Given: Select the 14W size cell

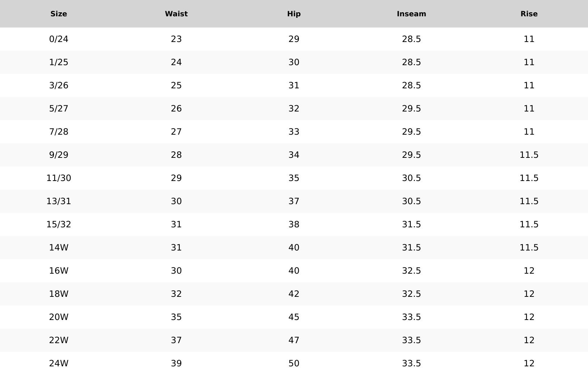Looking at the screenshot, I should 59,248.
